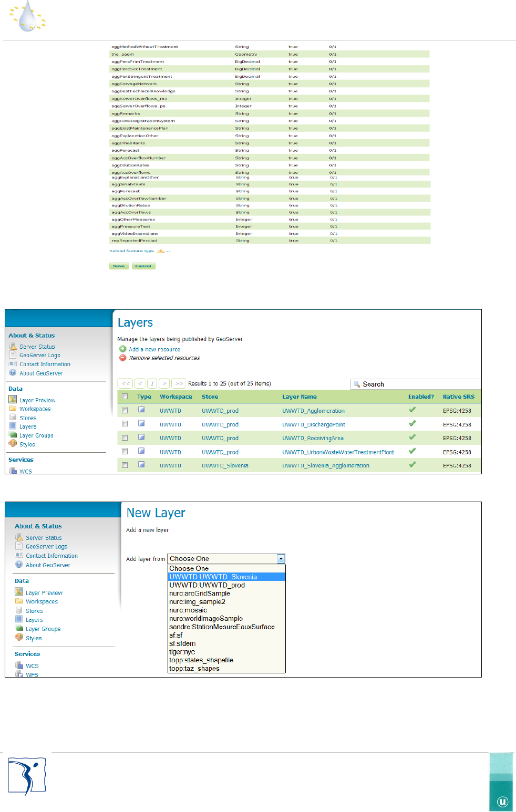Open UWWTD_Slovenia store link
This screenshot has height=812, width=516.
[x=225, y=465]
